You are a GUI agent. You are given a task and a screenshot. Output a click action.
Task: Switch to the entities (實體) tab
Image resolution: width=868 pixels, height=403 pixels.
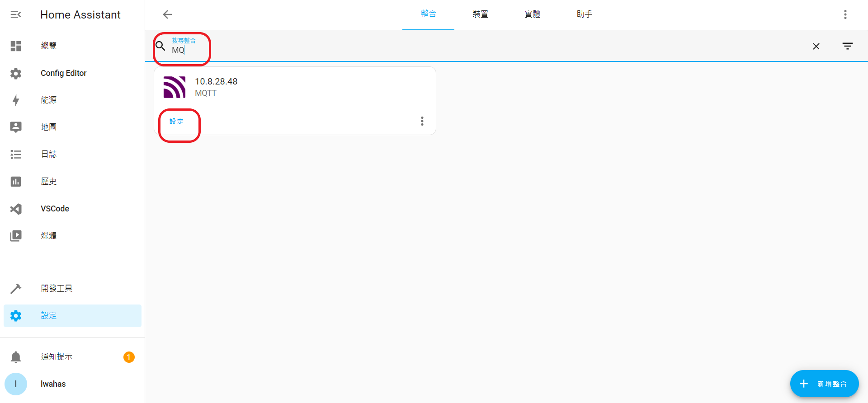pos(532,14)
